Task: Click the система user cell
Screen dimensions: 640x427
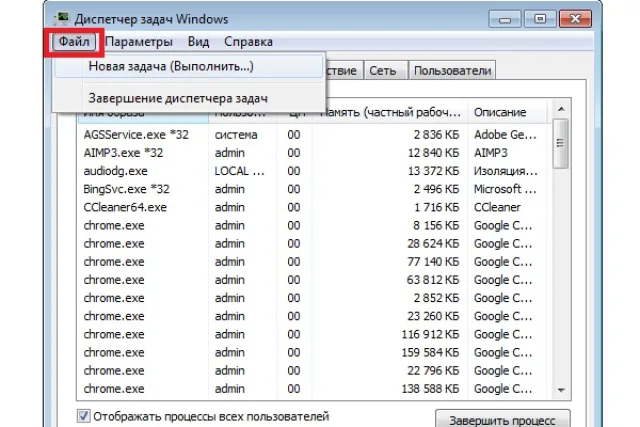Action: [x=236, y=135]
